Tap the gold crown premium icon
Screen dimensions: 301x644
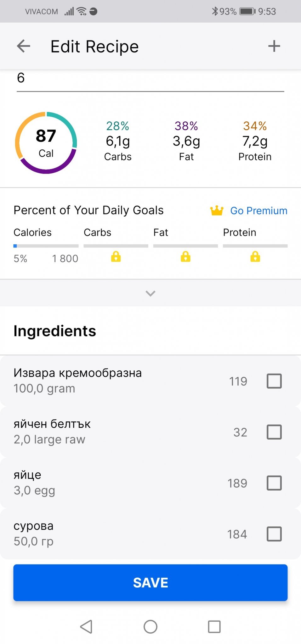point(217,210)
